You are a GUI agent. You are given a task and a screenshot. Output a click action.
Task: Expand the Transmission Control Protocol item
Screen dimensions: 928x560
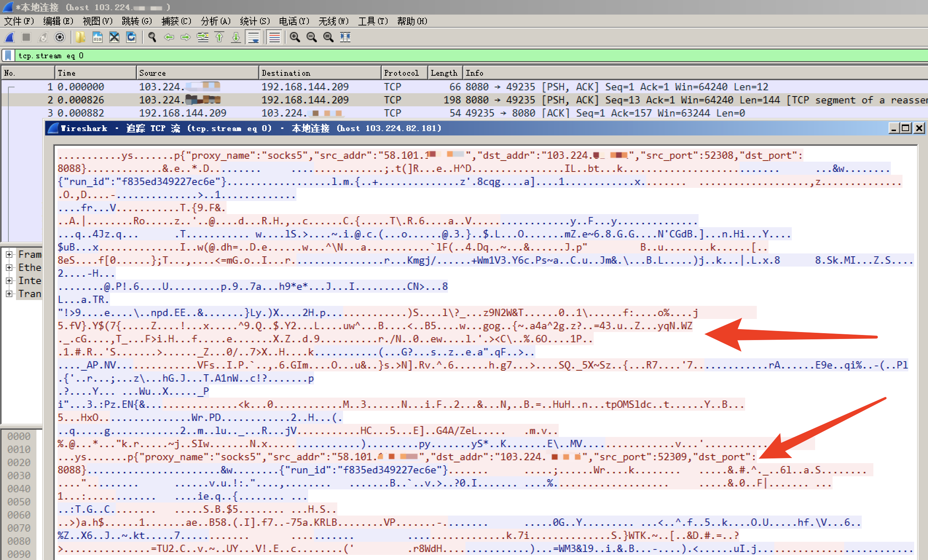pos(9,294)
